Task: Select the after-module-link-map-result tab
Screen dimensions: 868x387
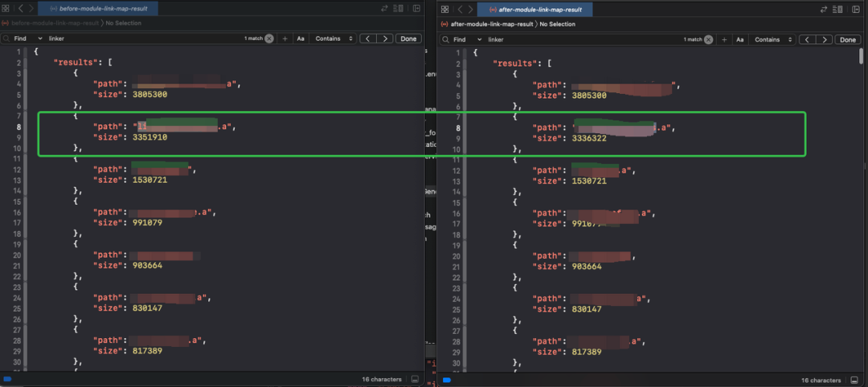Action: click(x=534, y=10)
